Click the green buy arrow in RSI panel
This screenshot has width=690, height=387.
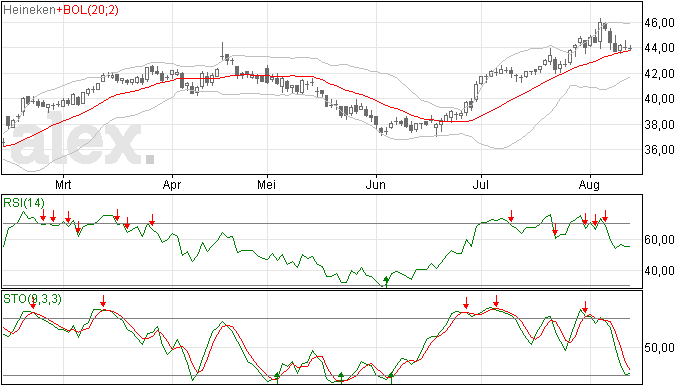click(x=386, y=282)
